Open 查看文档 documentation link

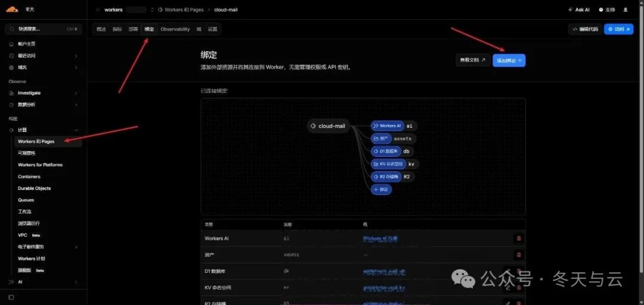coord(473,60)
